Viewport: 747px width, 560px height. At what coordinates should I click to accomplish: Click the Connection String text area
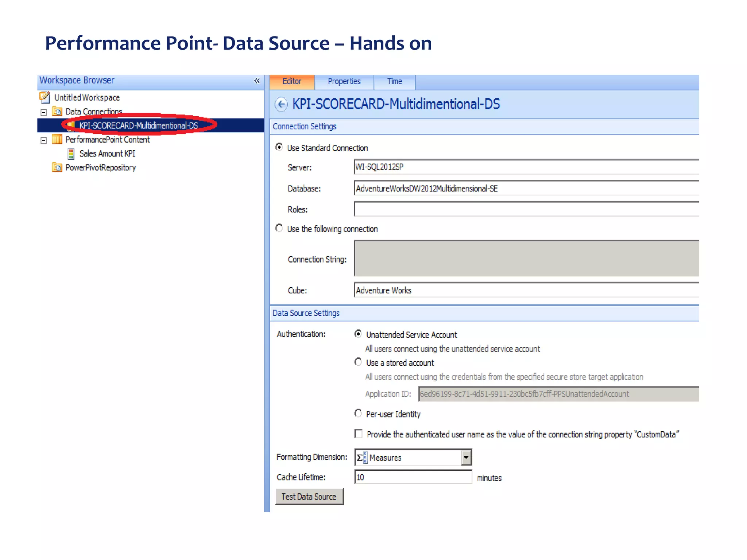point(526,258)
